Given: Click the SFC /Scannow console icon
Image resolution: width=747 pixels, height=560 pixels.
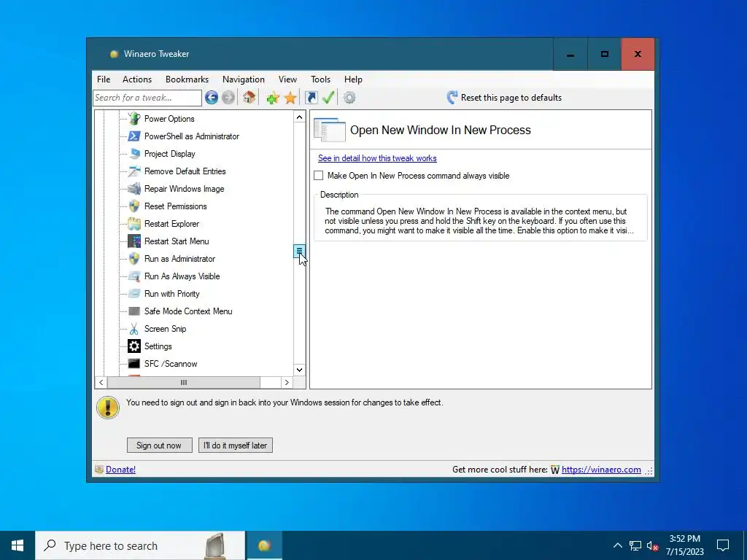Looking at the screenshot, I should point(134,364).
